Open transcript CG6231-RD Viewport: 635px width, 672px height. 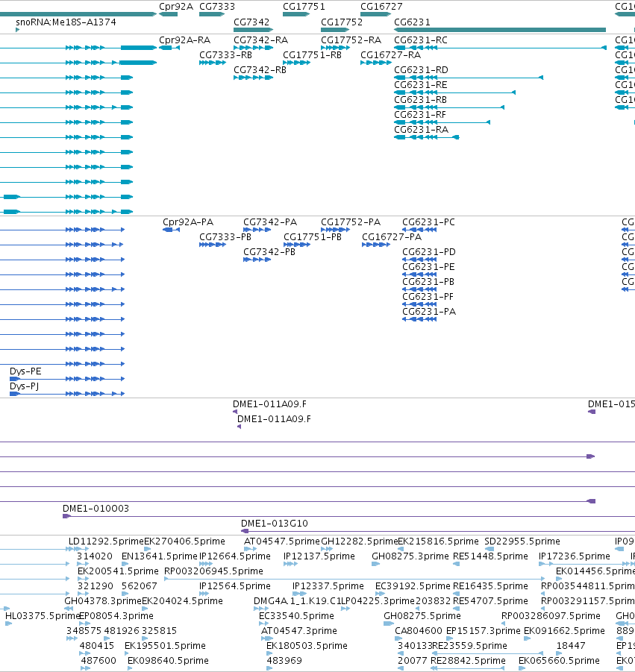(x=421, y=70)
